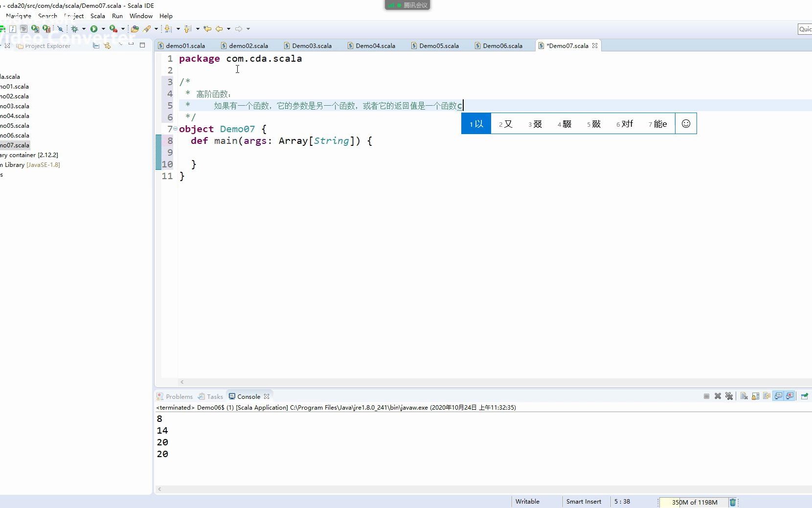Choose IME candidate 2 '又'

(506, 124)
